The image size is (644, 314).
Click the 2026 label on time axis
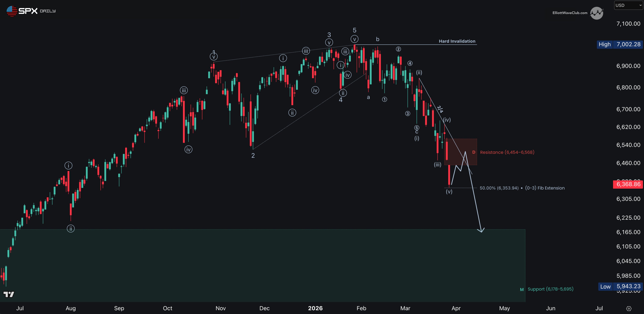[x=315, y=308]
